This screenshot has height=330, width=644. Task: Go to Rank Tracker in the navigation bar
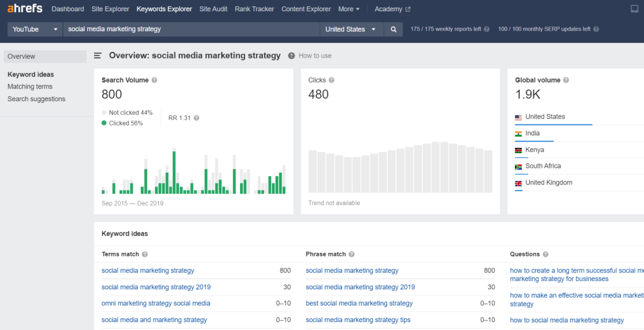pyautogui.click(x=254, y=9)
